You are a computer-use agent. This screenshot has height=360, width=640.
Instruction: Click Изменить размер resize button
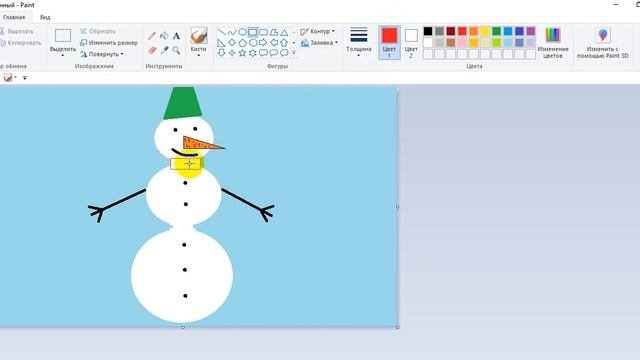coord(109,42)
